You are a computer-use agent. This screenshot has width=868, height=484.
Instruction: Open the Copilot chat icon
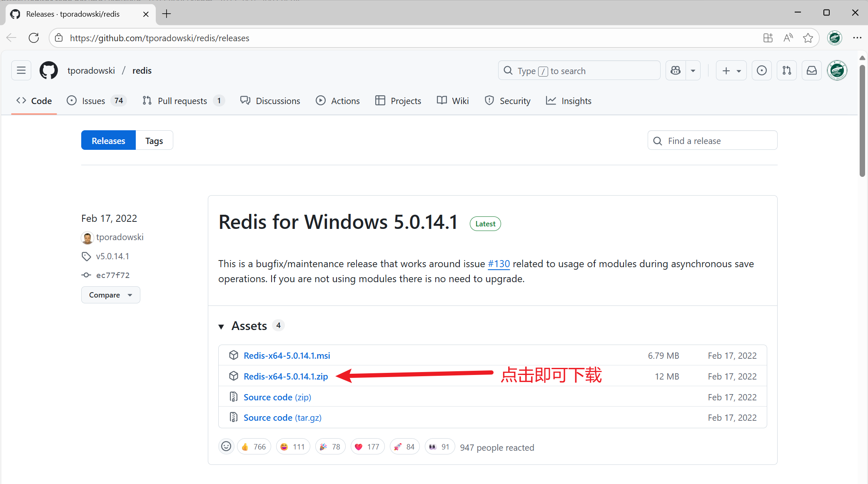click(x=676, y=71)
